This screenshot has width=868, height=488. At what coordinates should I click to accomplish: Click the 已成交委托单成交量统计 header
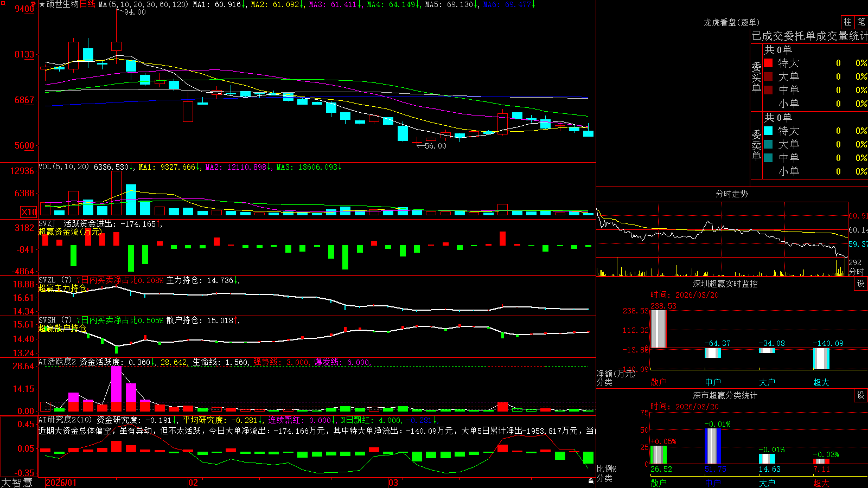point(809,36)
